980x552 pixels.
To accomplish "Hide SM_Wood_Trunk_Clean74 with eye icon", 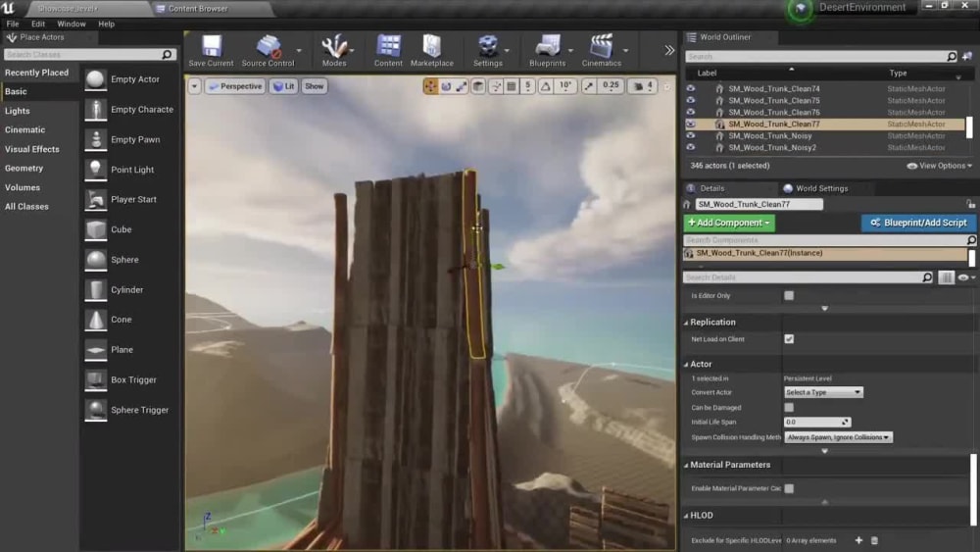I will click(691, 89).
